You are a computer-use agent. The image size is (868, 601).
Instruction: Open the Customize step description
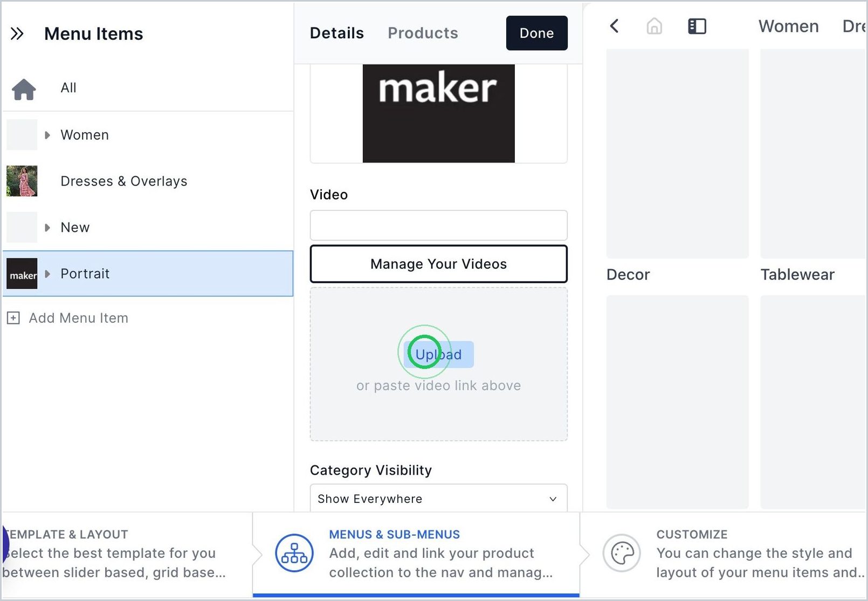pyautogui.click(x=760, y=563)
